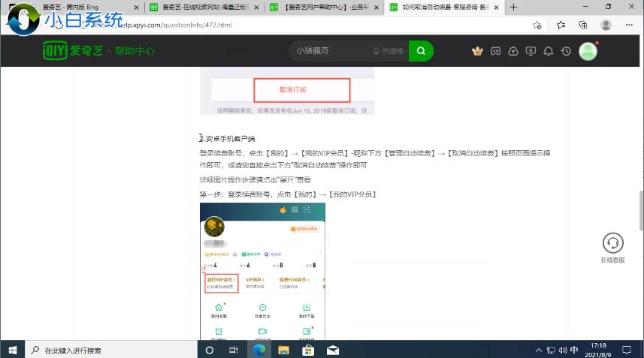Click the 详细图片操作步骤 line of text
This screenshot has height=358, width=644.
pyautogui.click(x=255, y=179)
